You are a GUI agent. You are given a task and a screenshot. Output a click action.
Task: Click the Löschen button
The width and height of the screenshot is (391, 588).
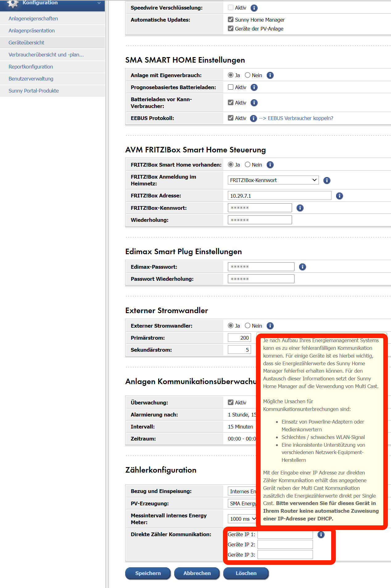tap(246, 573)
